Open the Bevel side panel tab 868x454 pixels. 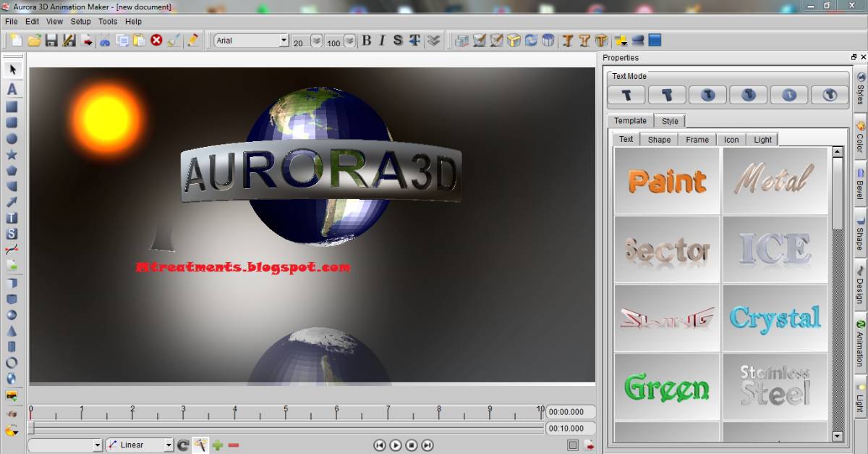click(860, 185)
